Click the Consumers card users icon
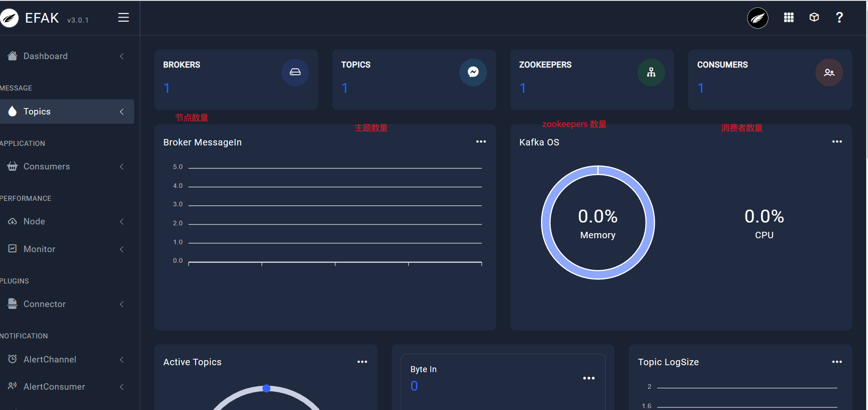 click(829, 72)
